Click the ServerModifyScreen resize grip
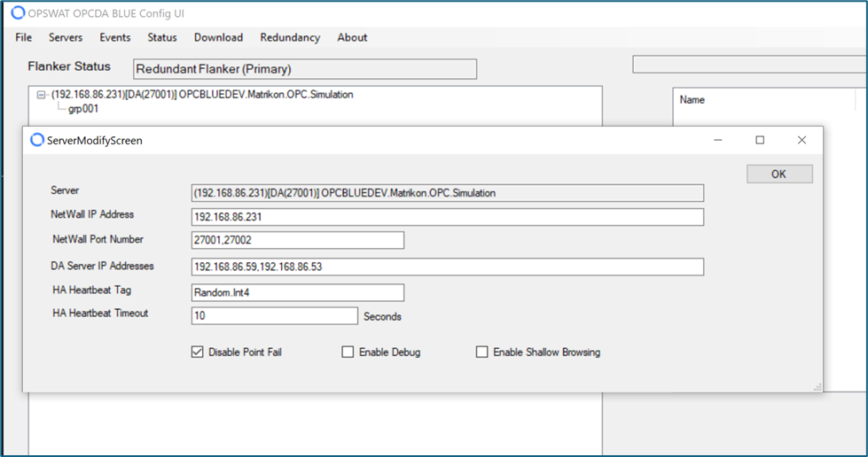 (x=817, y=387)
